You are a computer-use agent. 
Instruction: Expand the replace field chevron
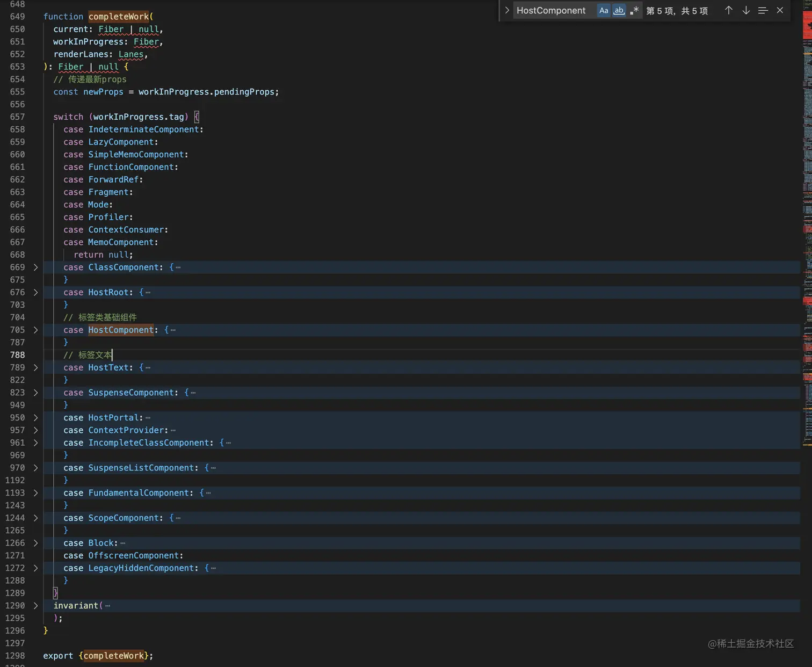507,10
